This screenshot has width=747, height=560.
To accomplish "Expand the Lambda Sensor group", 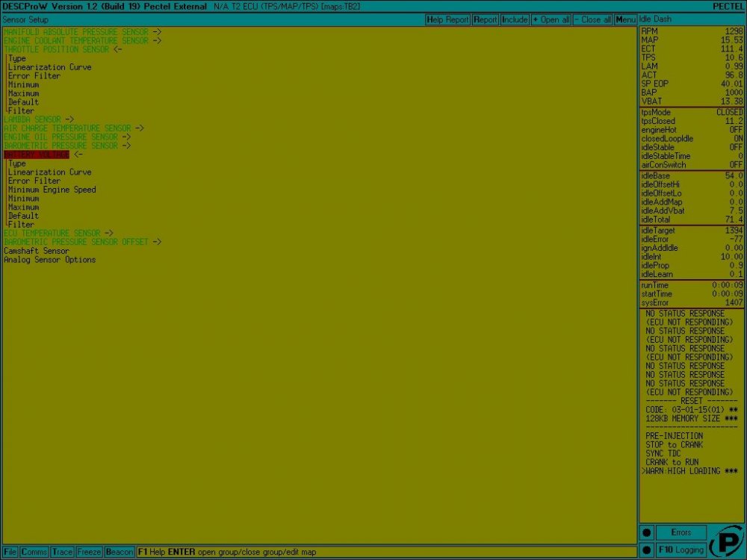I will coord(38,119).
